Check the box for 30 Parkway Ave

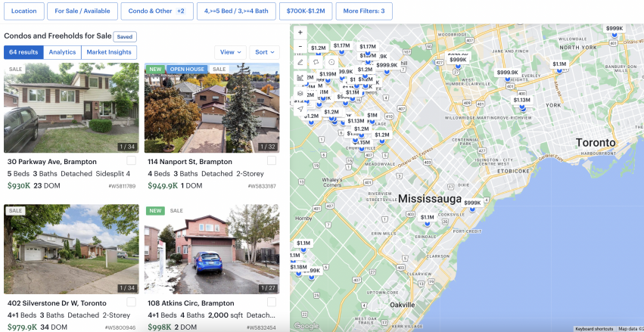click(x=131, y=160)
